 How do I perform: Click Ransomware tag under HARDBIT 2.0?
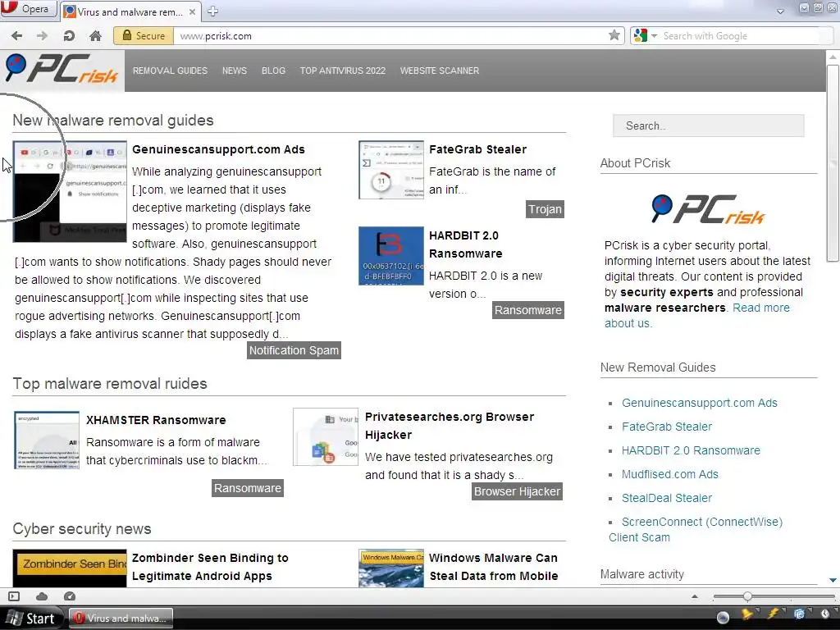(527, 310)
